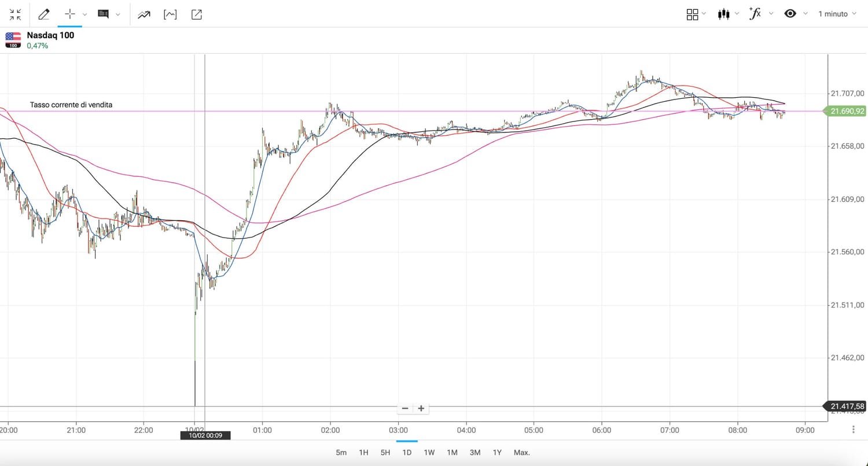The height and width of the screenshot is (466, 868).
Task: Select the 1W time range
Action: click(x=429, y=453)
